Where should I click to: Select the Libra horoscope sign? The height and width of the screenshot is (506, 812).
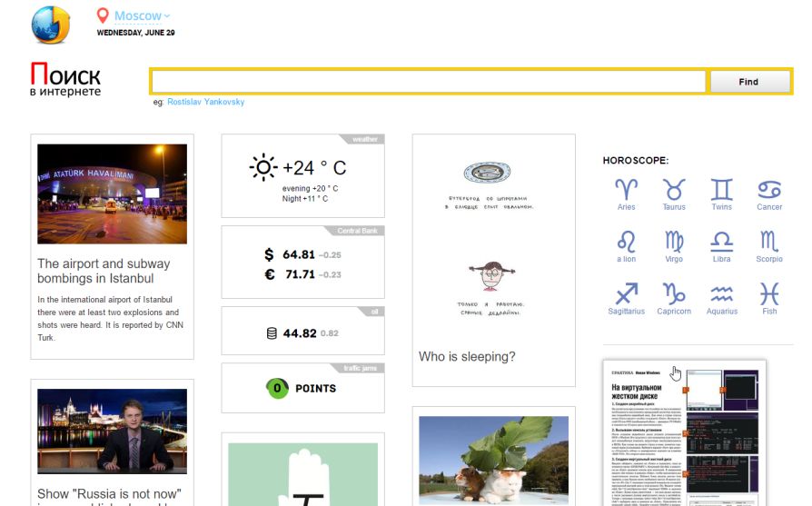click(x=721, y=242)
